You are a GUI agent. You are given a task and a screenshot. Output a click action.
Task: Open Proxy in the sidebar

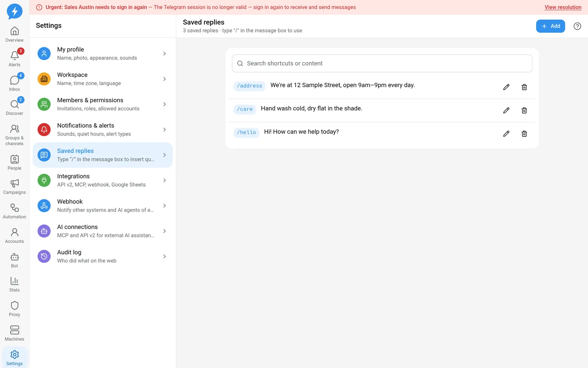pyautogui.click(x=14, y=309)
